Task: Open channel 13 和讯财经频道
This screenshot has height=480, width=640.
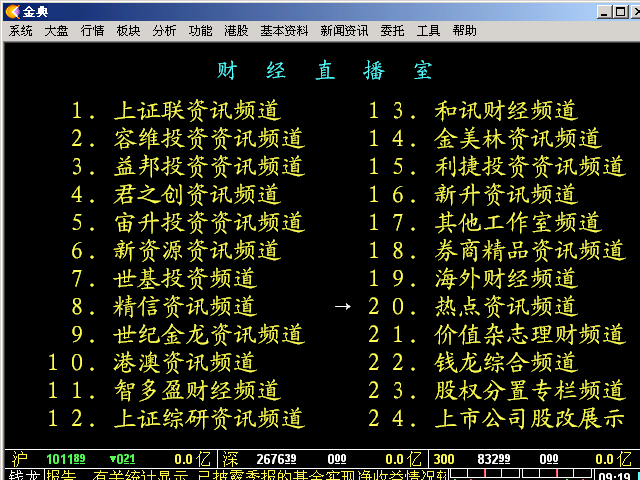Action: [473, 110]
